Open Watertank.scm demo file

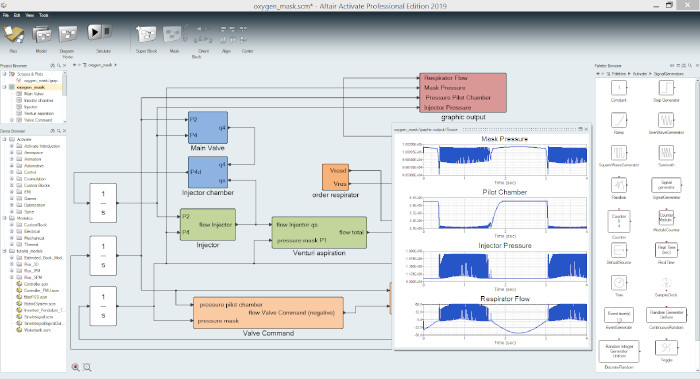coord(37,330)
